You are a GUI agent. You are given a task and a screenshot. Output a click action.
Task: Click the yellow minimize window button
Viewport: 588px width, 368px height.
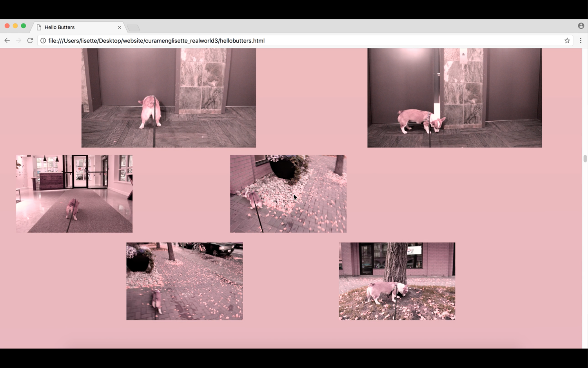pos(15,26)
